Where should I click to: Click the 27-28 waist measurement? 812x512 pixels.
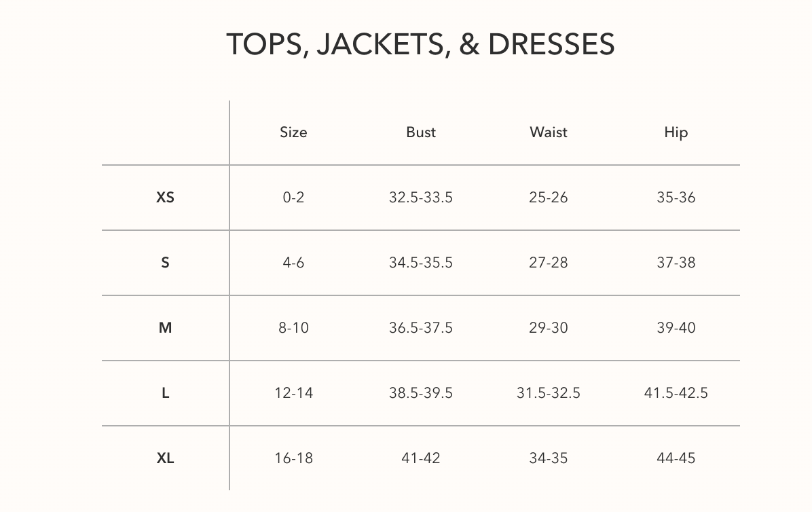[x=549, y=263]
